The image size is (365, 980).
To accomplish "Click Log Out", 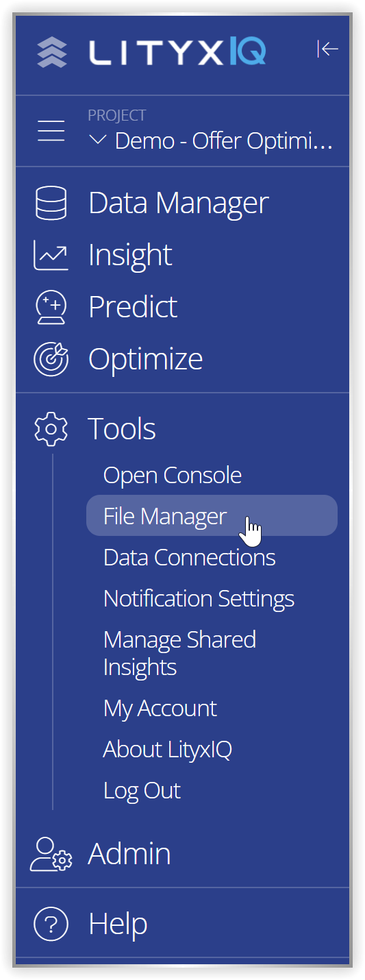I will (142, 791).
